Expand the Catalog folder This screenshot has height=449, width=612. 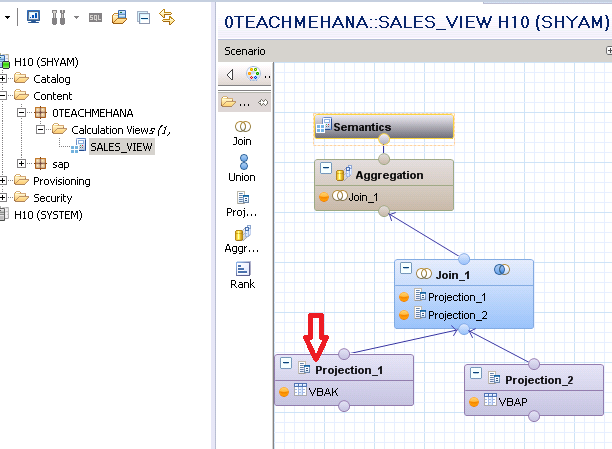click(x=3, y=78)
